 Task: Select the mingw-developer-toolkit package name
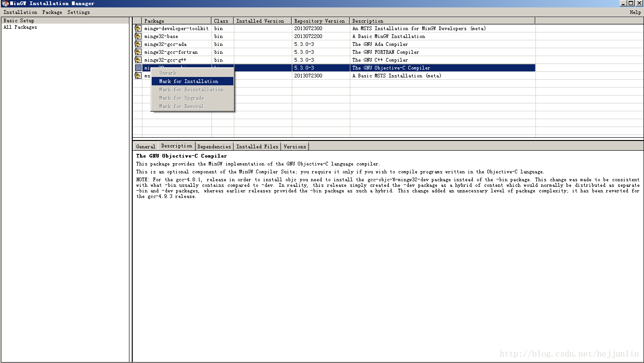[x=176, y=28]
